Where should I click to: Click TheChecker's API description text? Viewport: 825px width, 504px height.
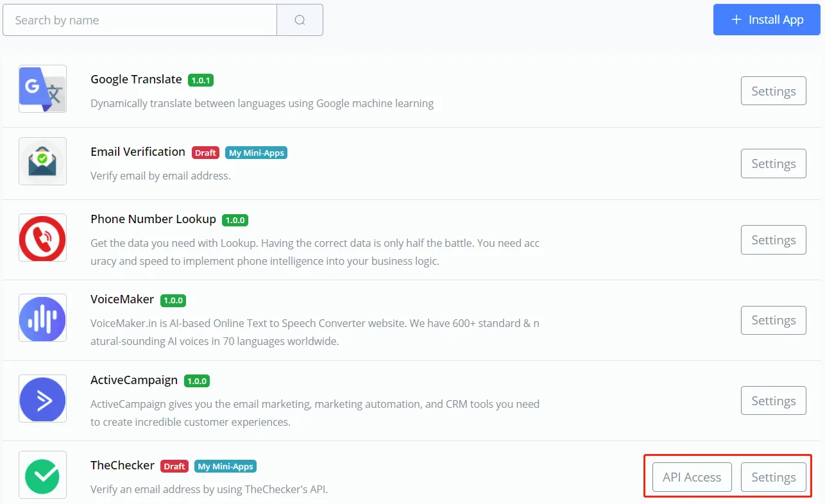tap(209, 489)
